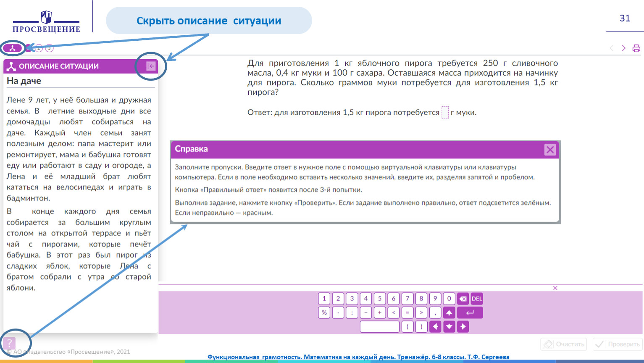Viewport: 644px width, 363px height.
Task: Open the Функциональная грамотность footer link
Action: pos(358,357)
